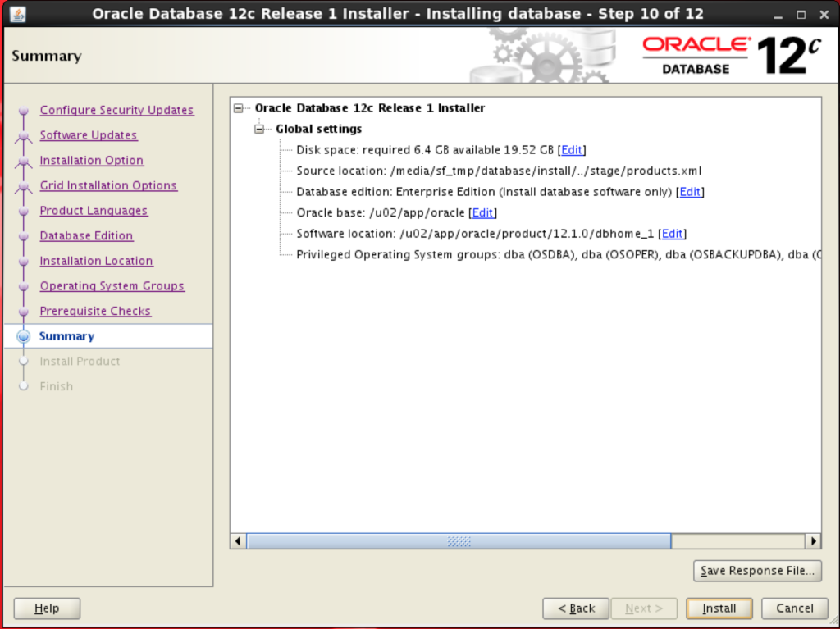The height and width of the screenshot is (629, 840).
Task: Click the Save Response File button
Action: [756, 571]
